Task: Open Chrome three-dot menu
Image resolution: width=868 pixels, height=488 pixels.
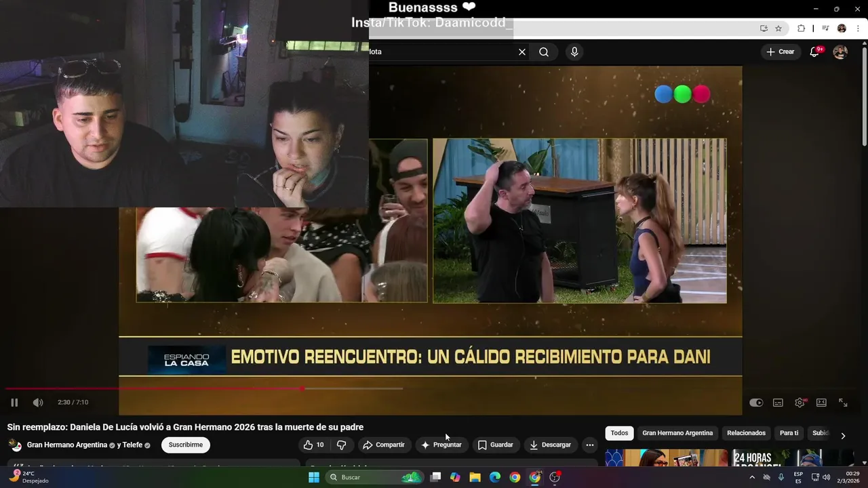Action: (858, 28)
